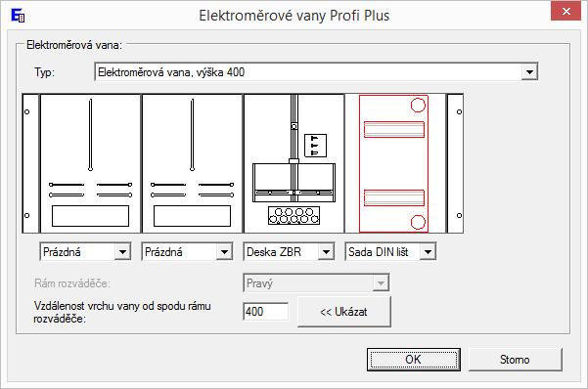
Task: Click the << Ukázat button
Action: [x=343, y=312]
